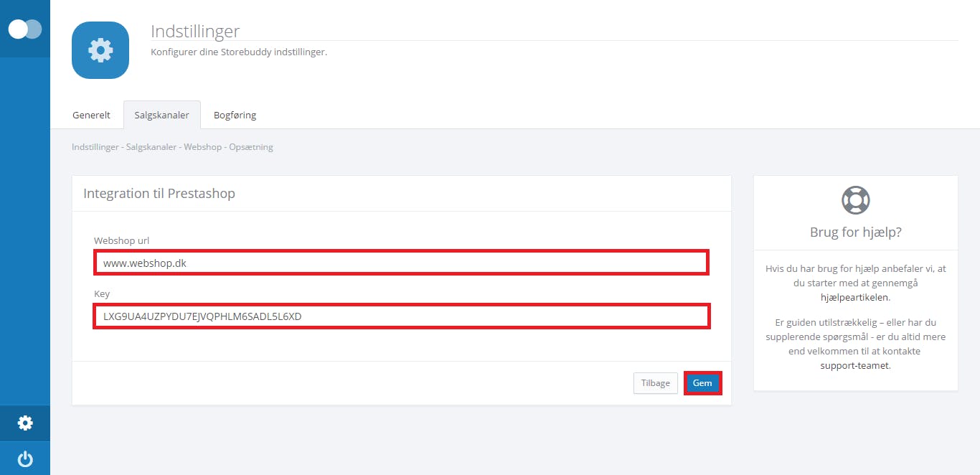The image size is (980, 475).
Task: Save settings with the Gem button
Action: click(702, 383)
